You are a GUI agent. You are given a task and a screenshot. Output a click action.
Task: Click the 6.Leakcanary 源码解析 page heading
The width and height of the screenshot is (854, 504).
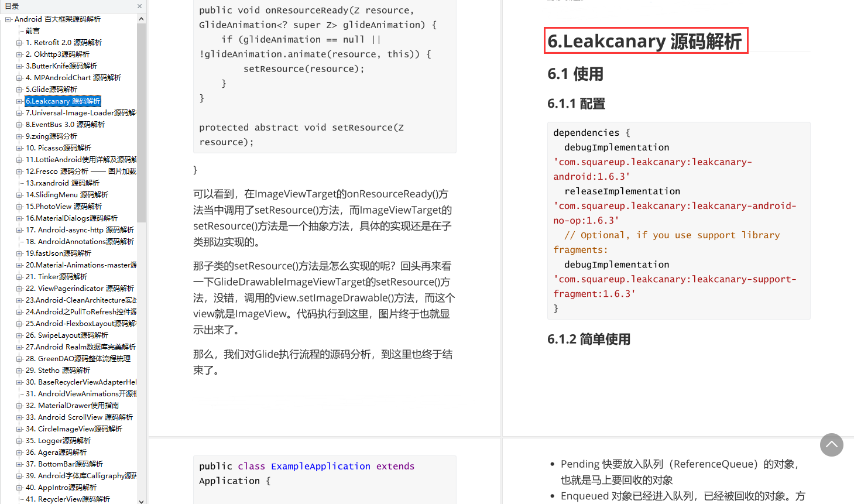tap(644, 41)
